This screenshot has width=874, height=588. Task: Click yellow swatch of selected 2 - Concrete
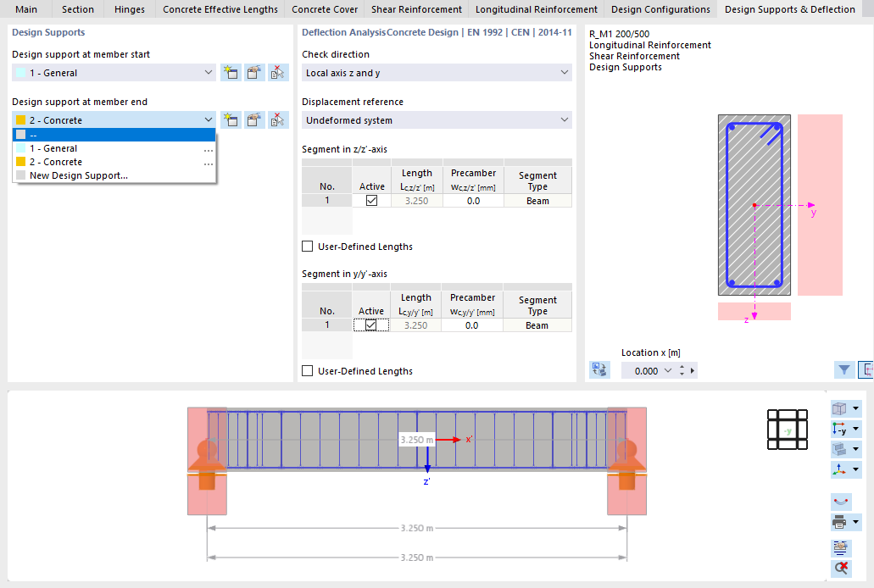[20, 119]
